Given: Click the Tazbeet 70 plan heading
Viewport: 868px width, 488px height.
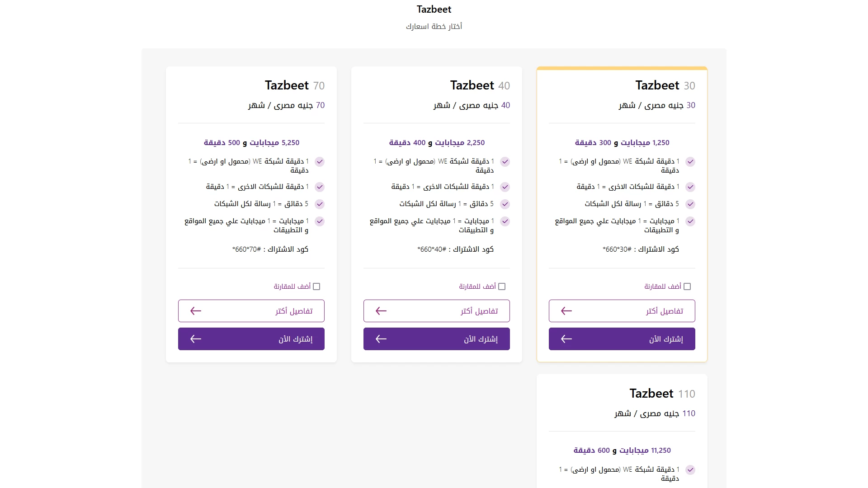Looking at the screenshot, I should pos(295,85).
